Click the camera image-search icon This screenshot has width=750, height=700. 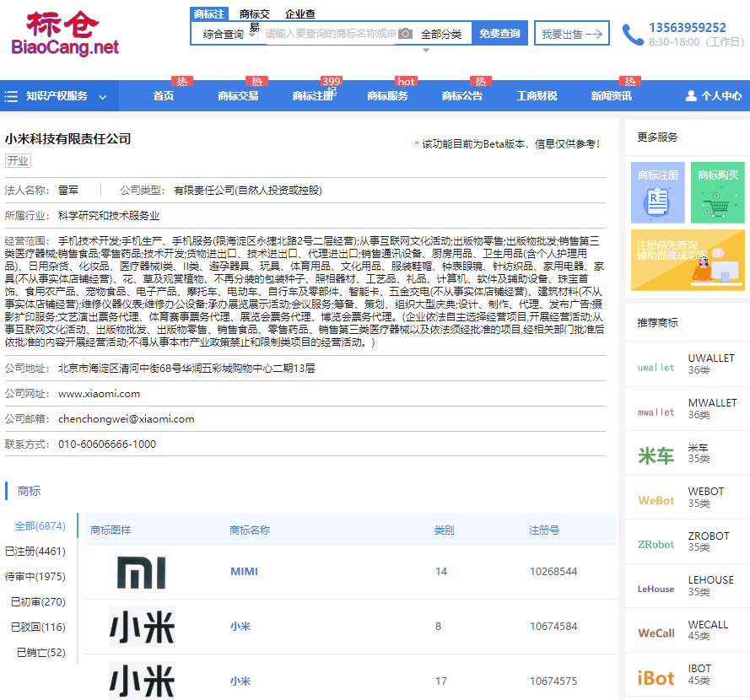click(x=405, y=34)
